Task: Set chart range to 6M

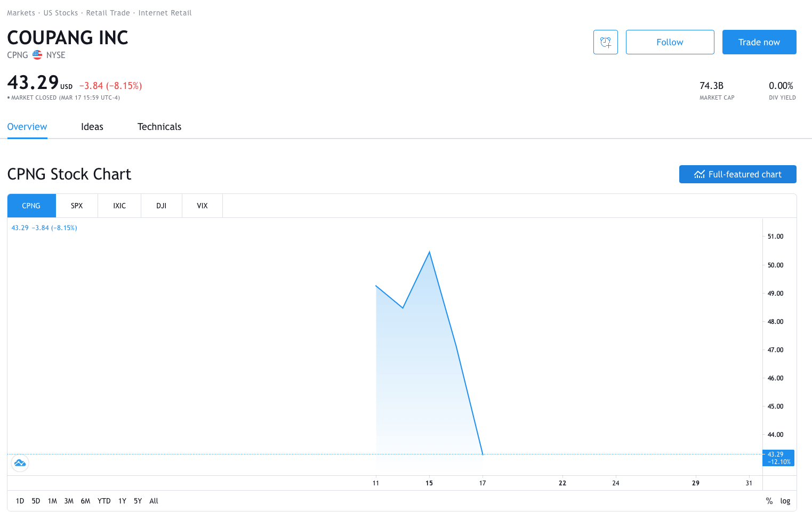Action: click(85, 501)
